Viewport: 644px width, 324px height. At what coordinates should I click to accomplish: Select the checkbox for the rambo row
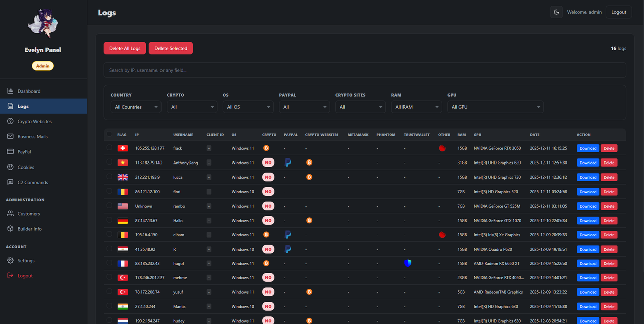pyautogui.click(x=109, y=206)
